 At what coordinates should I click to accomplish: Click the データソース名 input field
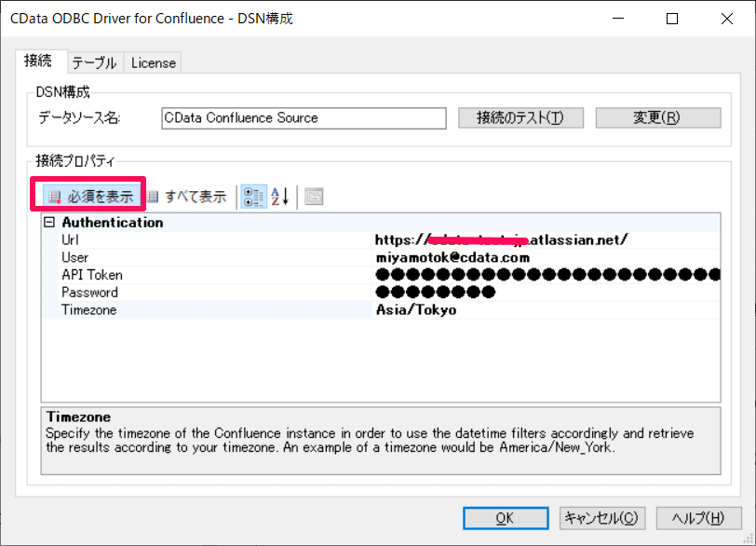pos(304,118)
